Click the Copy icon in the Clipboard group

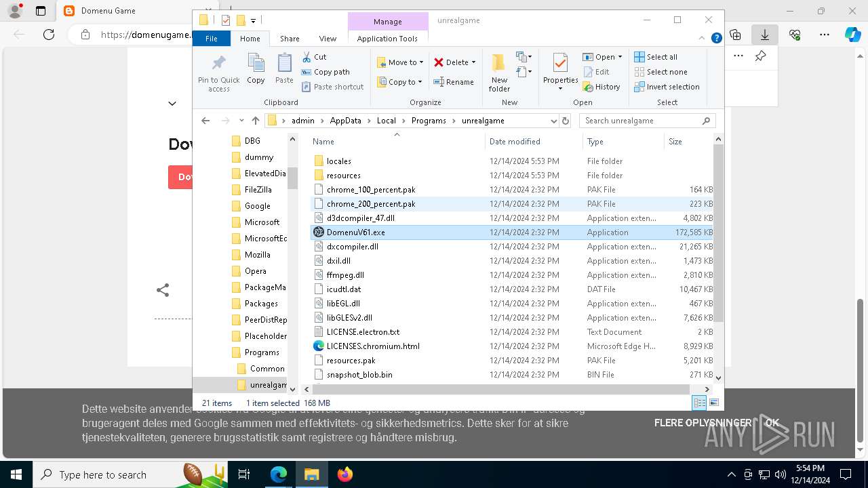pyautogui.click(x=256, y=63)
